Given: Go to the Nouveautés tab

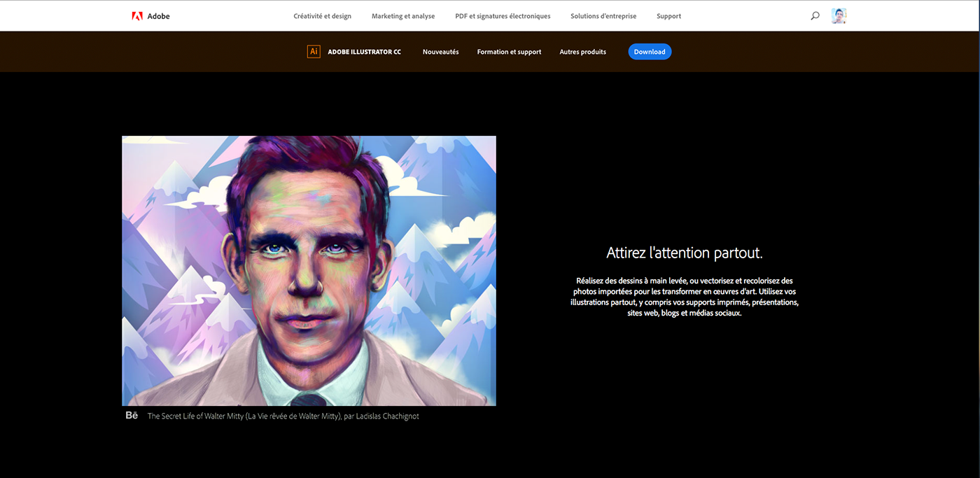Looking at the screenshot, I should click(441, 52).
